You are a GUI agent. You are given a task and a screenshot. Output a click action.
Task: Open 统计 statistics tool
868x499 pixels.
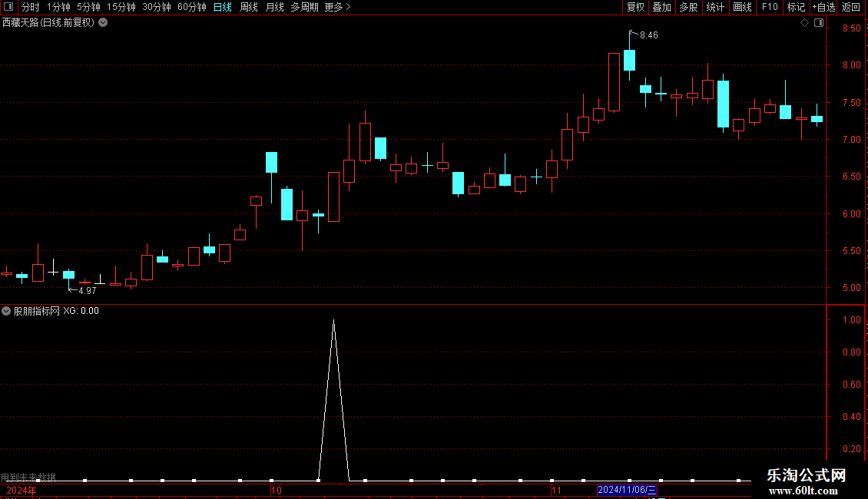tap(715, 7)
